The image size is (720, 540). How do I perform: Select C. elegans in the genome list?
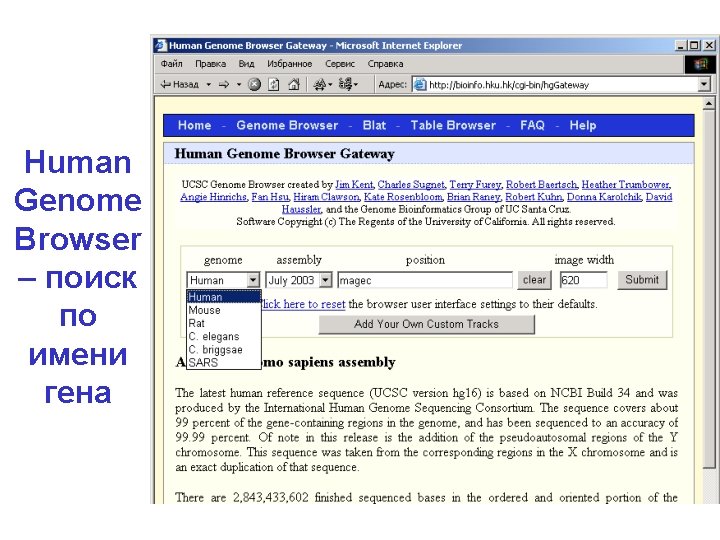click(224, 337)
